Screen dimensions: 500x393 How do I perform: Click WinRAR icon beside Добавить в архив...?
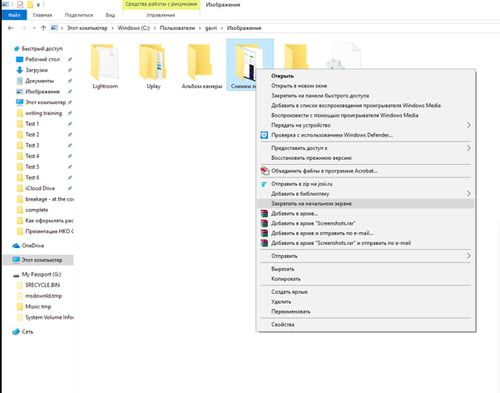point(264,213)
